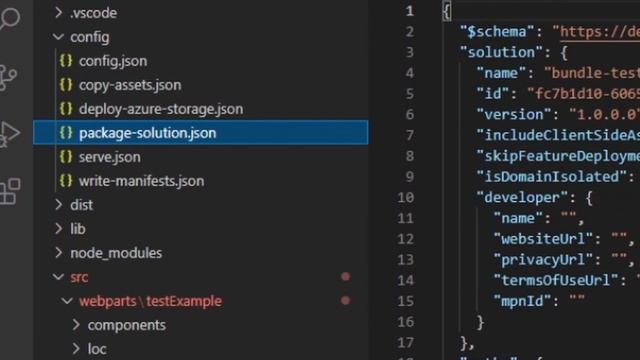Follow the $schema https URL link
The height and width of the screenshot is (360, 640).
(x=600, y=32)
